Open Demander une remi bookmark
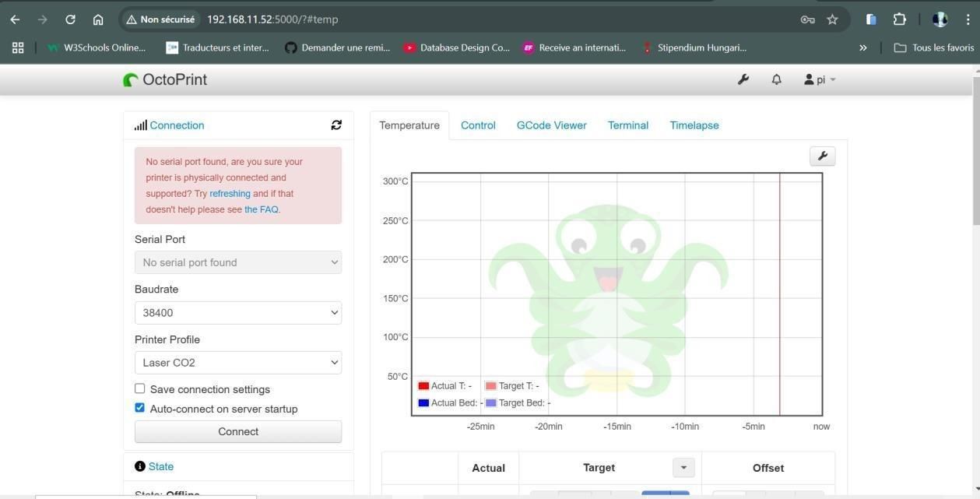 tap(337, 47)
